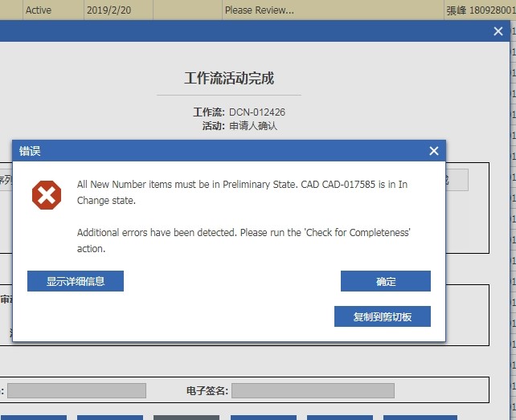Click the 电子签名 input field
This screenshot has height=420, width=516.
pyautogui.click(x=313, y=391)
